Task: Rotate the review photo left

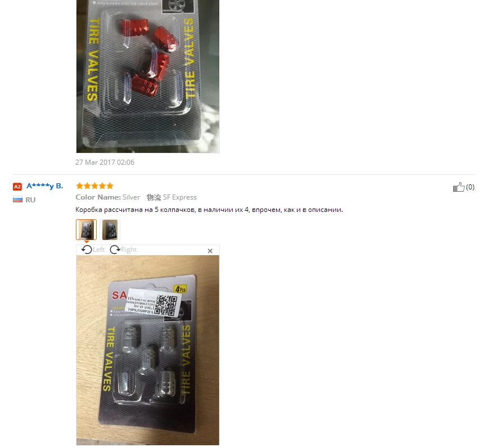Action: pyautogui.click(x=93, y=250)
